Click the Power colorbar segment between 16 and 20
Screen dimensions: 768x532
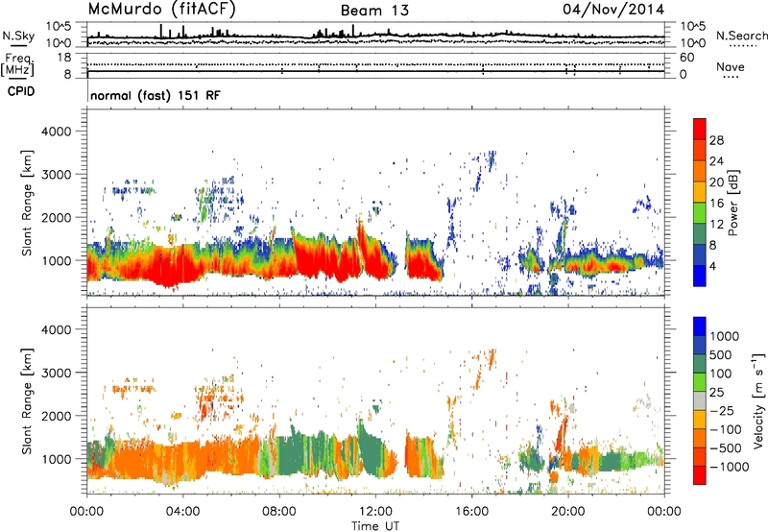point(700,192)
